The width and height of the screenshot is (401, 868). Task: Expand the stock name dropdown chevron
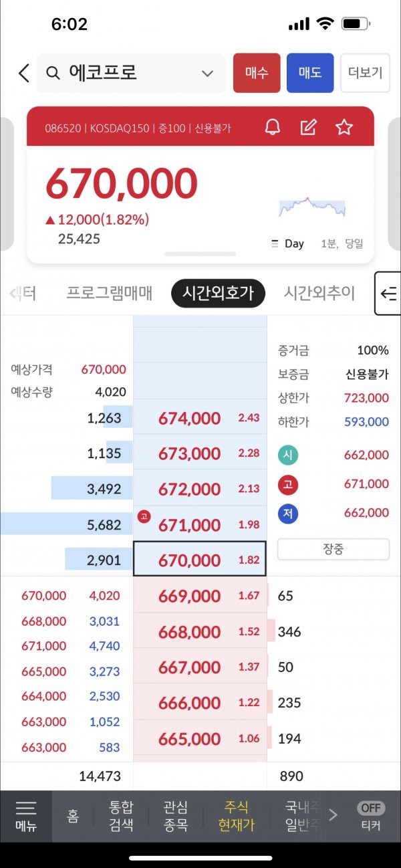[207, 74]
